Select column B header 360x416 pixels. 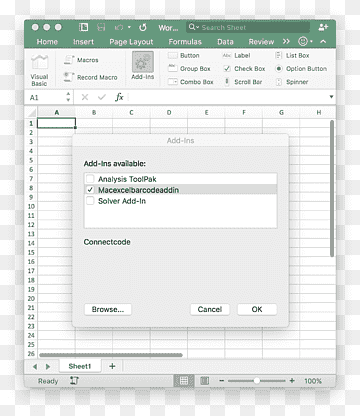(94, 113)
